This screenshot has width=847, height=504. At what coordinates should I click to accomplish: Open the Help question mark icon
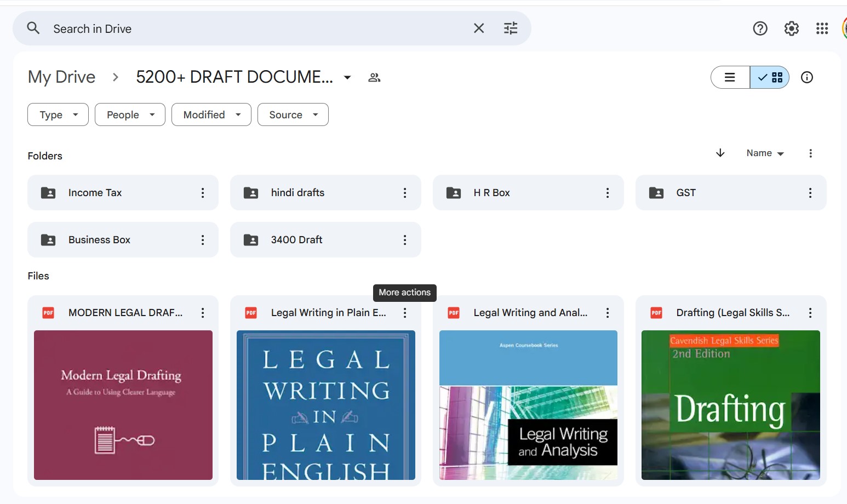(x=760, y=28)
